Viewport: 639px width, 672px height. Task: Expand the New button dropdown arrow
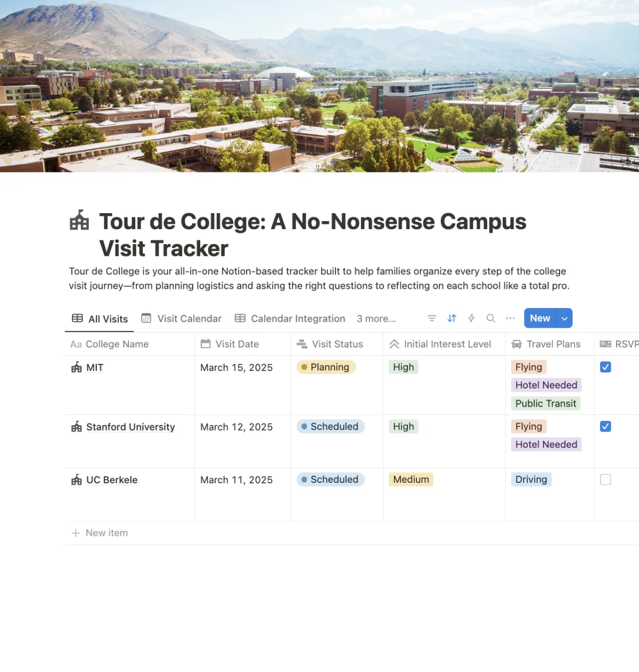tap(564, 318)
